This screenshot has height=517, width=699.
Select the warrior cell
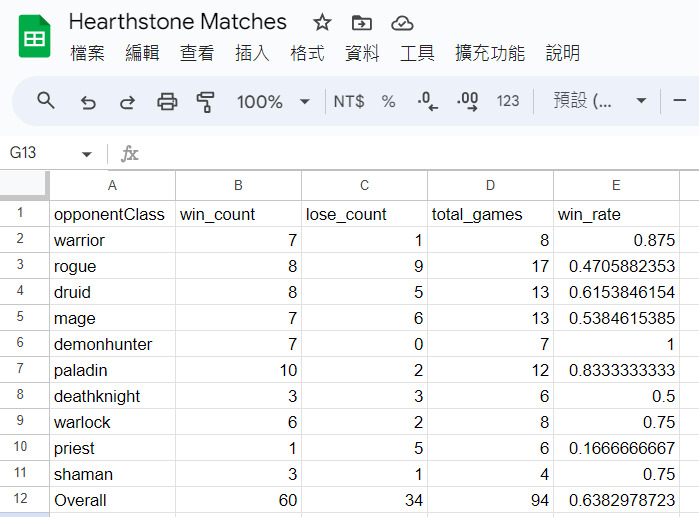click(112, 240)
